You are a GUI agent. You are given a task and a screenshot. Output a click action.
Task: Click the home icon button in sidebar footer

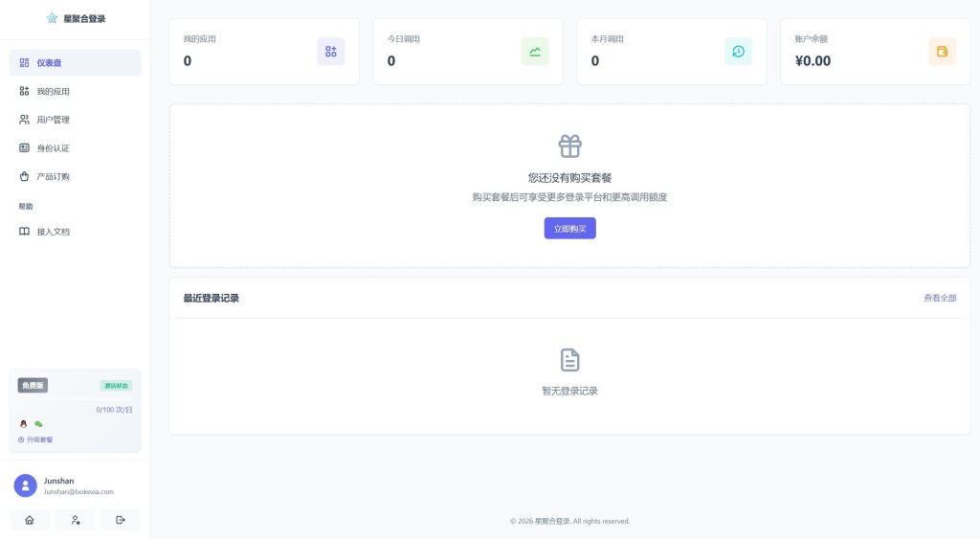pyautogui.click(x=30, y=520)
